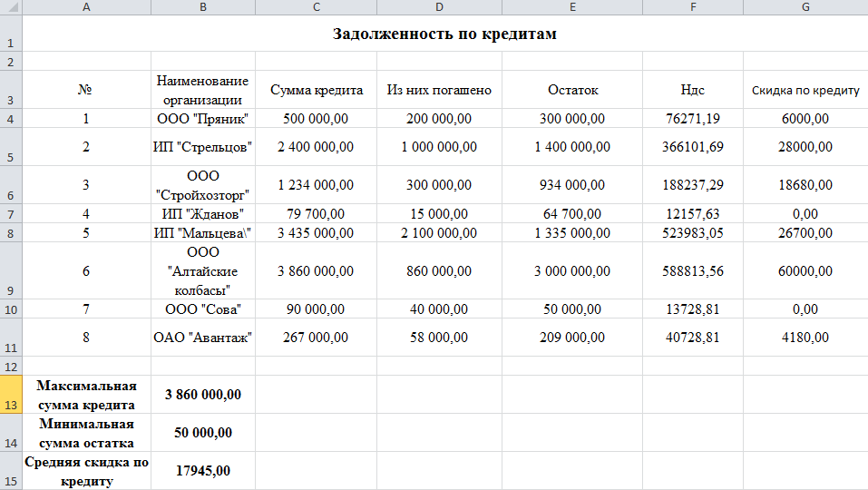Screen dimensions: 868x490
Task: Select cell ИП "Мальцева\"
Action: pos(203,232)
